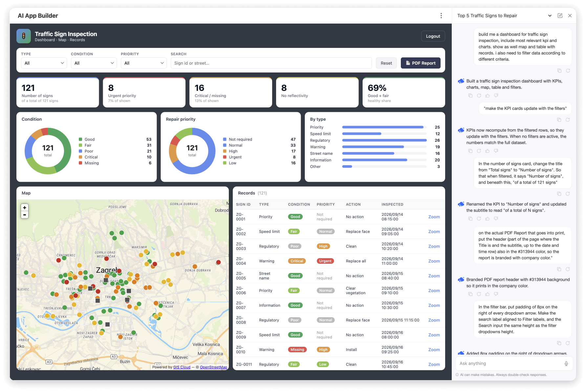Click the Critical color swatch in Condition legend
The height and width of the screenshot is (392, 586).
click(x=80, y=157)
